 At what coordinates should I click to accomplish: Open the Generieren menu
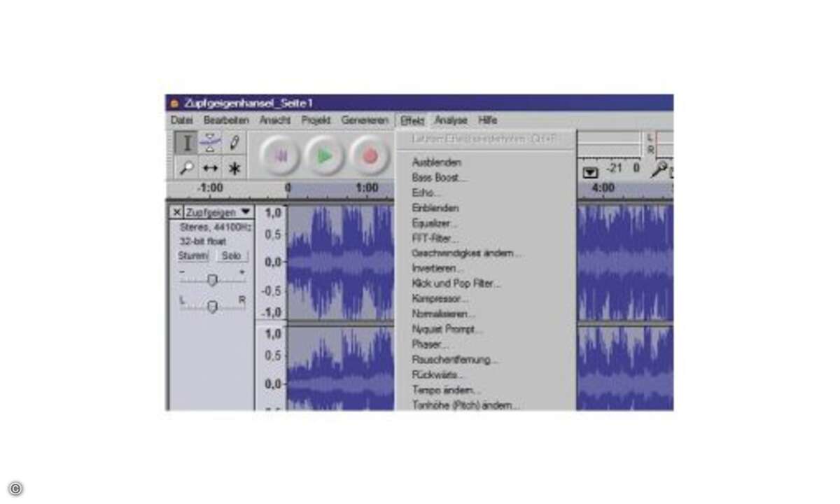pyautogui.click(x=365, y=120)
